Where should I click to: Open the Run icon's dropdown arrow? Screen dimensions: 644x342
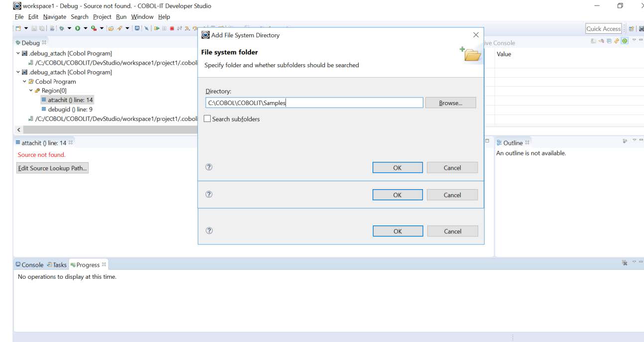point(86,28)
